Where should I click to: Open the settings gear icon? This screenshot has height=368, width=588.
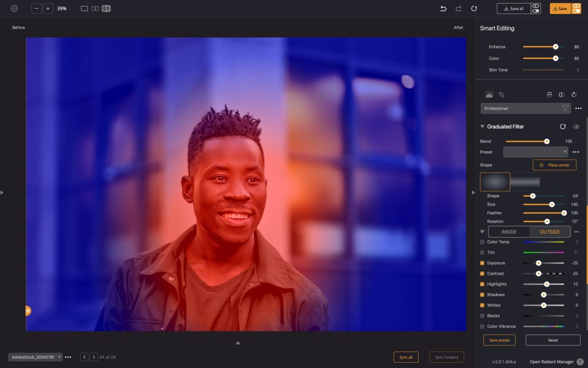pos(14,8)
